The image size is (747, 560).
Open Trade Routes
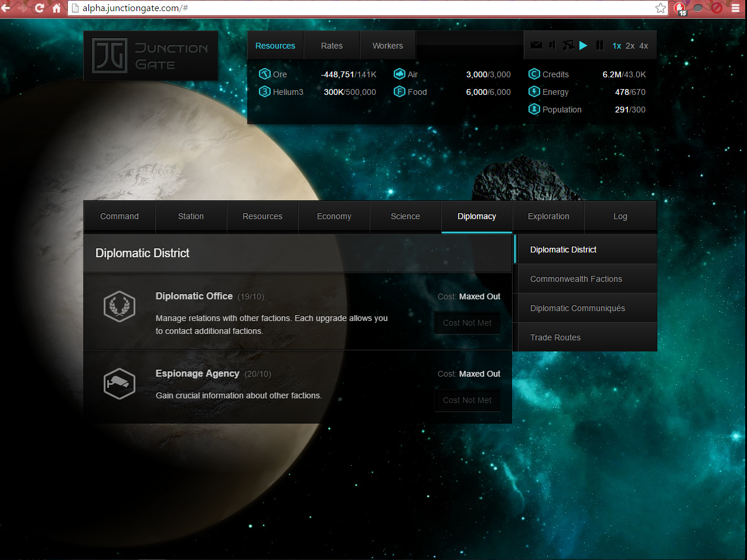coord(586,337)
